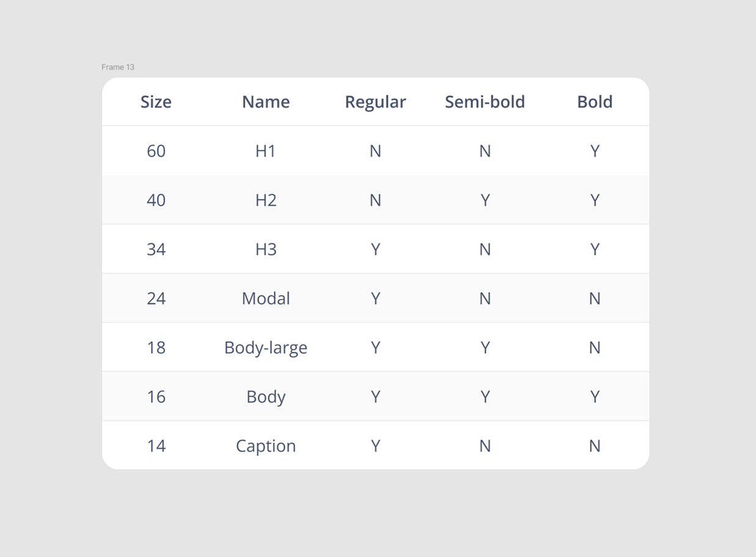Select the H3 name cell
The height and width of the screenshot is (557, 756).
(266, 249)
